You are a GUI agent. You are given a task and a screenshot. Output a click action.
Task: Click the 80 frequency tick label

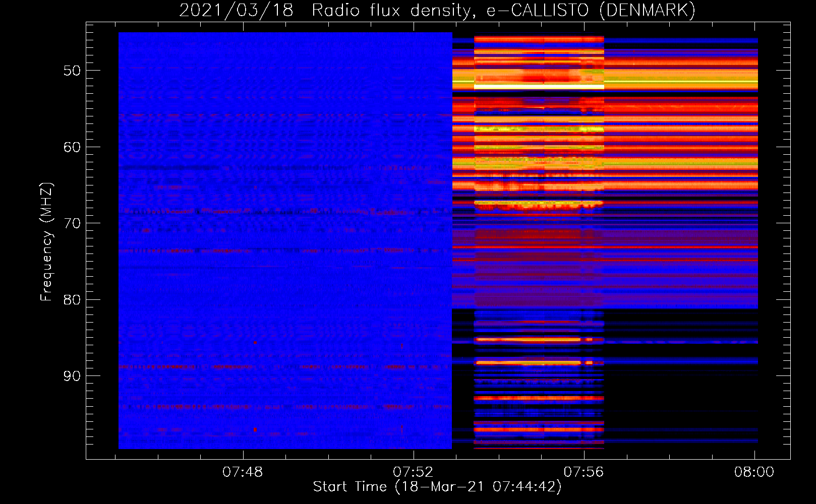tap(72, 300)
